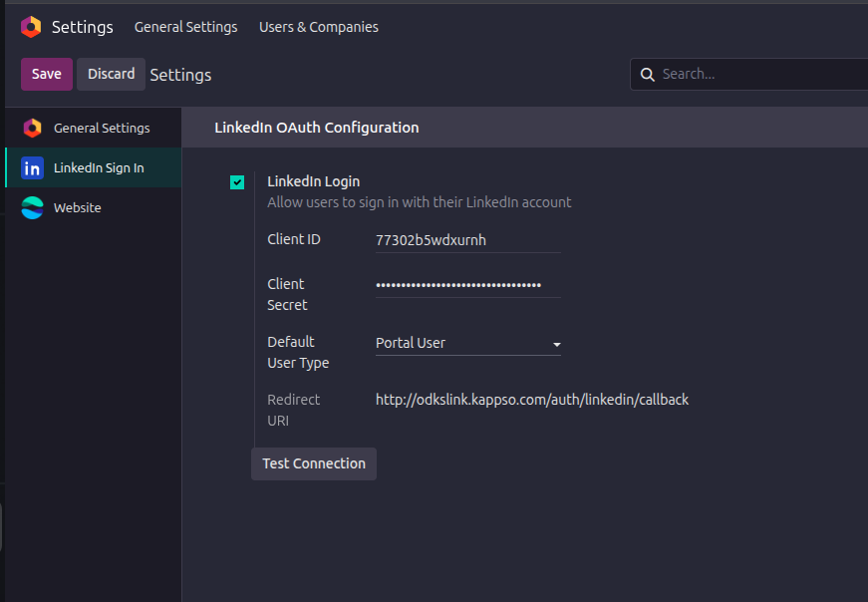
Task: Click the 'LinkedIn Login' label
Action: (313, 181)
